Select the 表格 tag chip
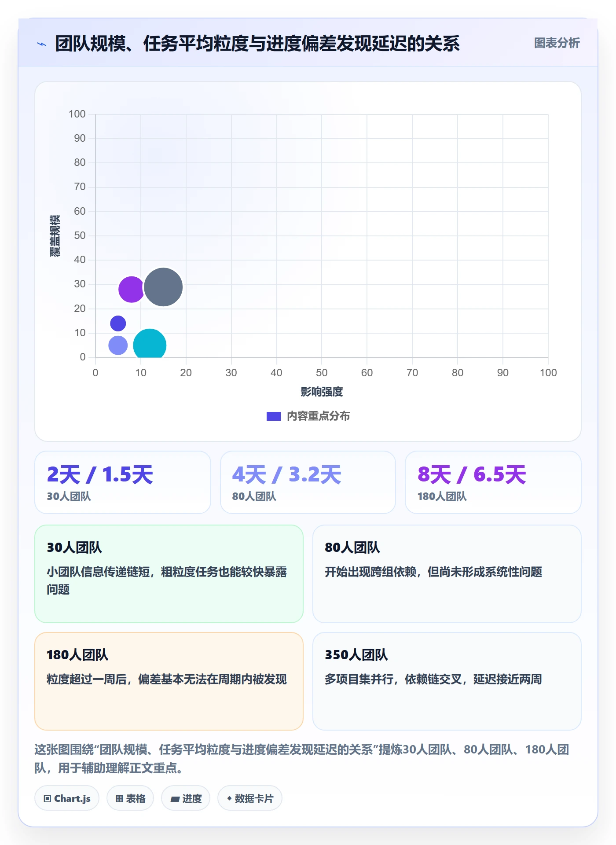 pos(130,798)
